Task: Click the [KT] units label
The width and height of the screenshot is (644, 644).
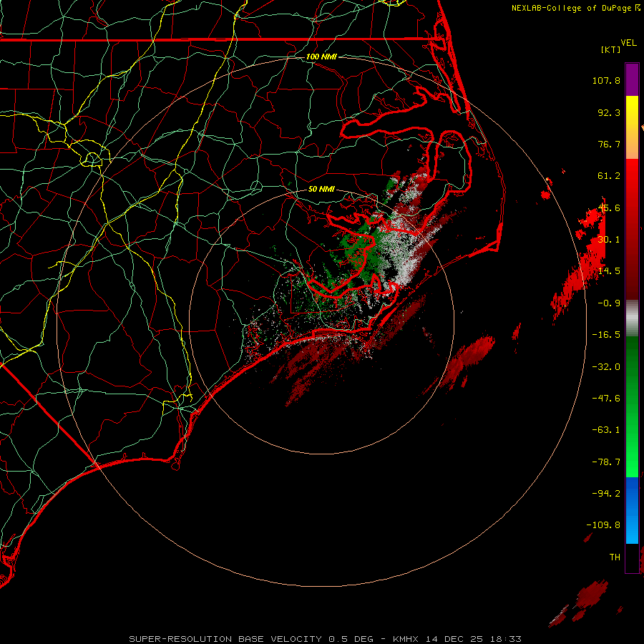Action: tap(610, 49)
